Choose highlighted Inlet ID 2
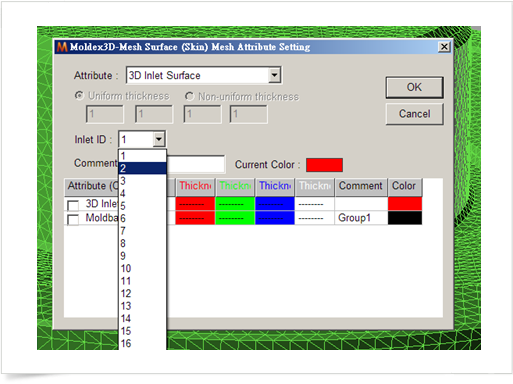513x384 pixels. (142, 168)
